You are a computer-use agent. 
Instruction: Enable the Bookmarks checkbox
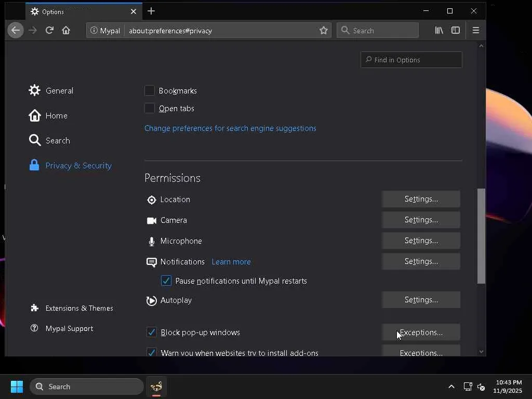click(x=149, y=90)
